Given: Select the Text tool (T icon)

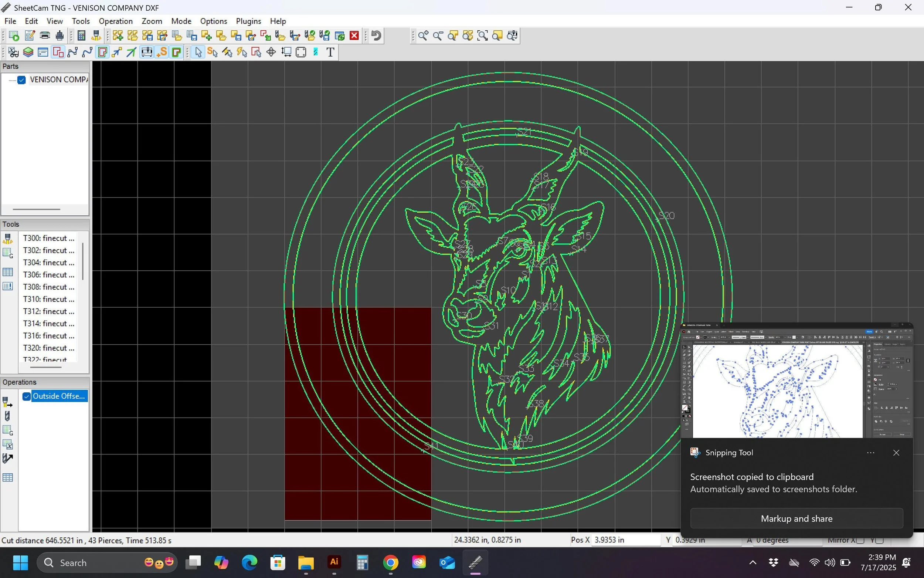Looking at the screenshot, I should (330, 52).
